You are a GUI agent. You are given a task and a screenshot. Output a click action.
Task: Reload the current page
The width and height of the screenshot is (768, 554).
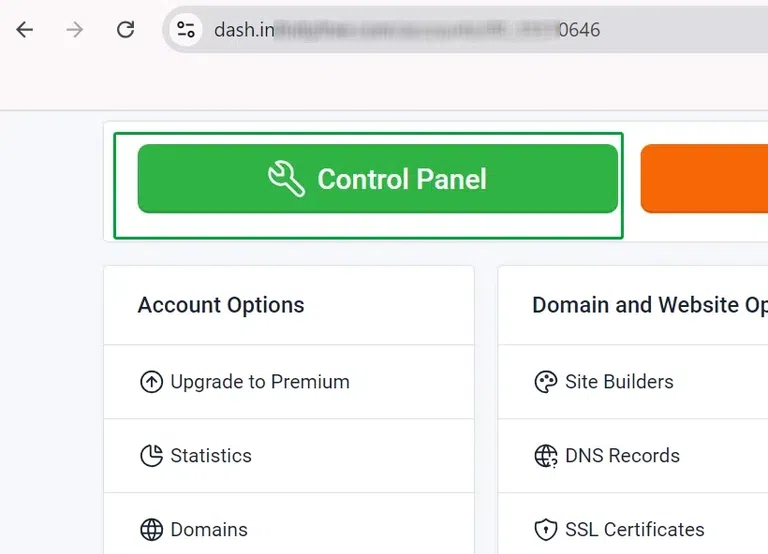125,30
